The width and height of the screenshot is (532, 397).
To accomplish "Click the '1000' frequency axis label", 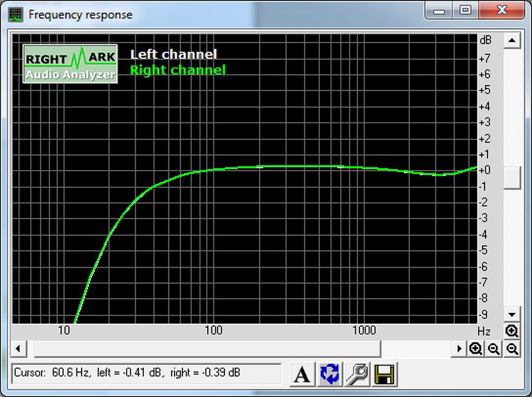I will 364,330.
